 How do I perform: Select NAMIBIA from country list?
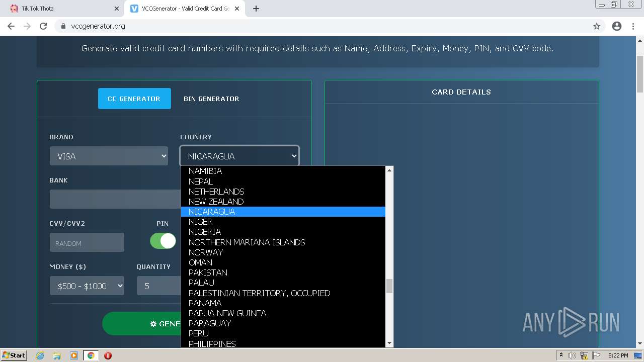[283, 171]
